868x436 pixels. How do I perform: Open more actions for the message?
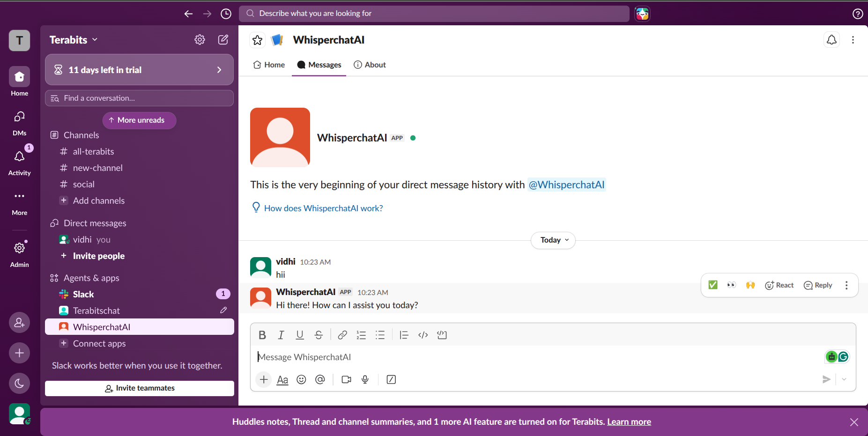[846, 285]
